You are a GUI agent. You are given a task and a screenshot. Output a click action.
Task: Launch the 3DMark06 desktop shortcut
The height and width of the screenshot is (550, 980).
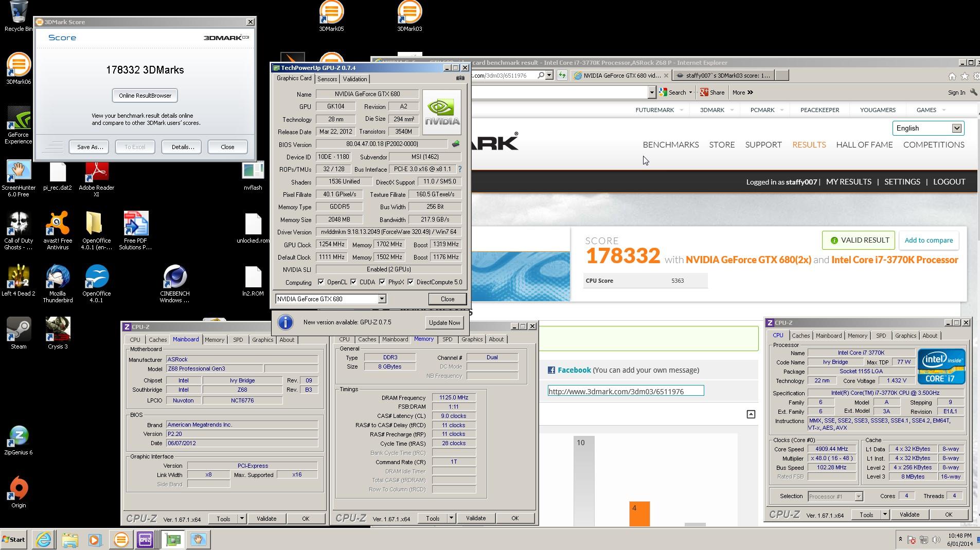point(19,68)
